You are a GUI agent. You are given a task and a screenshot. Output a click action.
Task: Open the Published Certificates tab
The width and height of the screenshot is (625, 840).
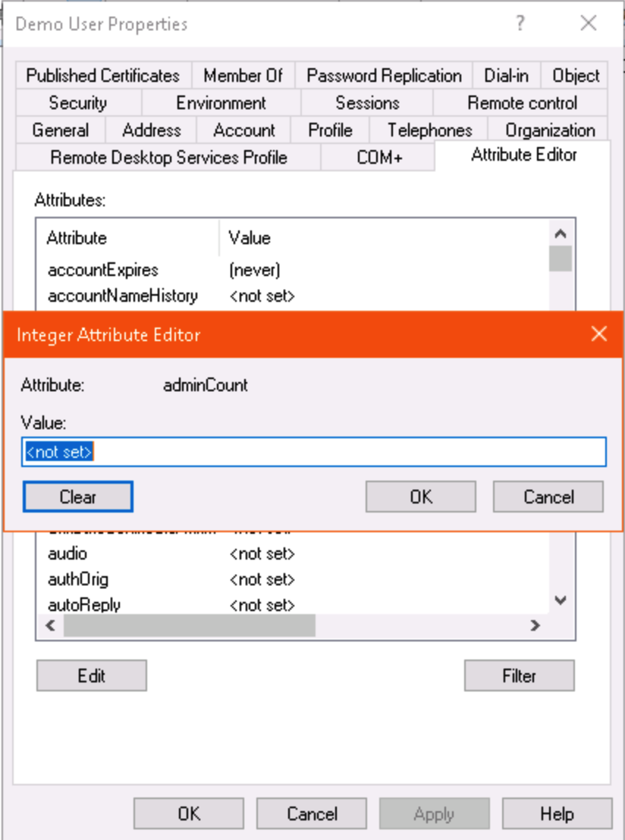pos(102,76)
